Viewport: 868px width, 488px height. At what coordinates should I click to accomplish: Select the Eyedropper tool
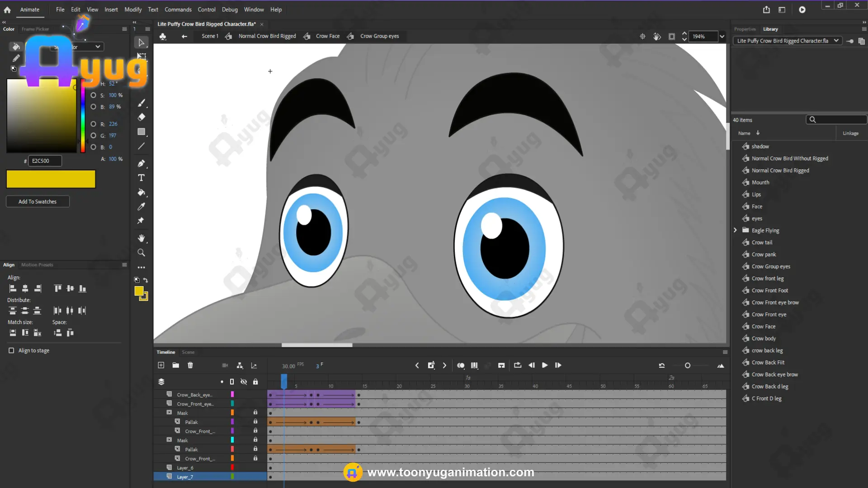tap(141, 206)
